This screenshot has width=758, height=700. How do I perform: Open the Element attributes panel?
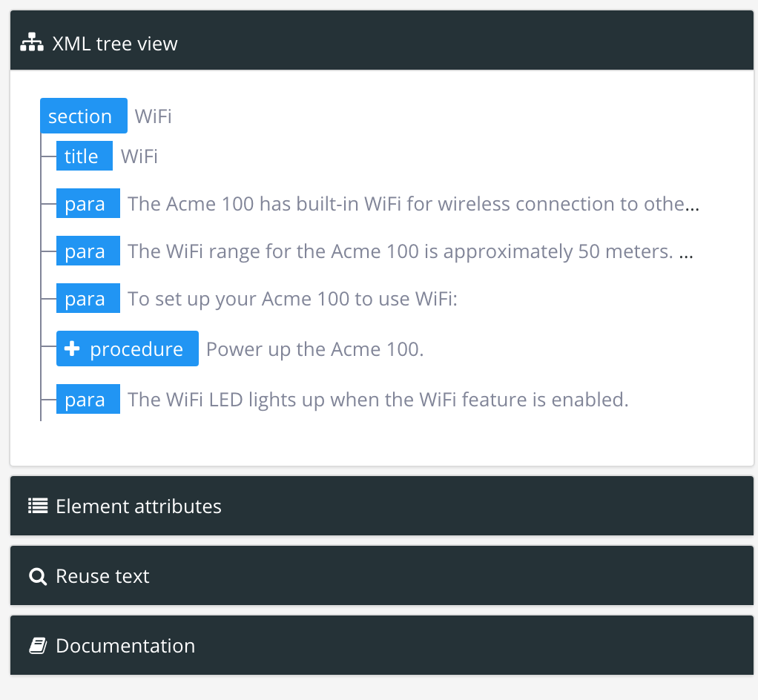coord(138,506)
